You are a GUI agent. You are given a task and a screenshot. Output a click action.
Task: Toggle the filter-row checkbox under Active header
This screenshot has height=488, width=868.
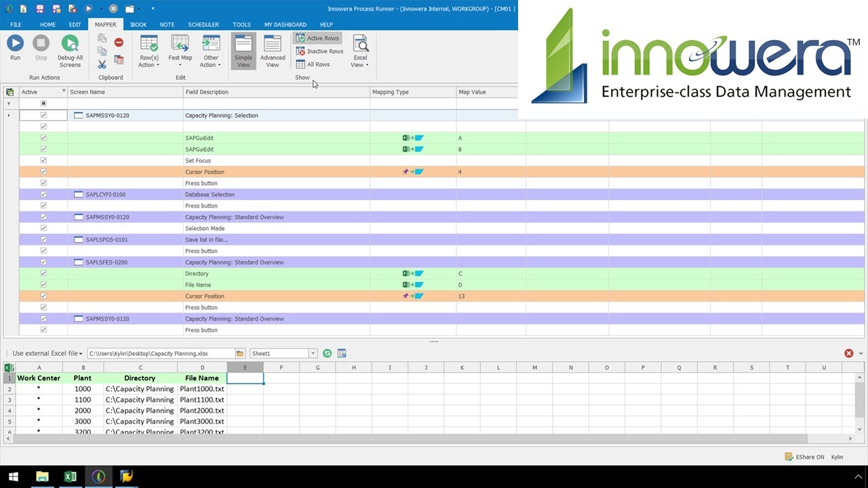43,104
